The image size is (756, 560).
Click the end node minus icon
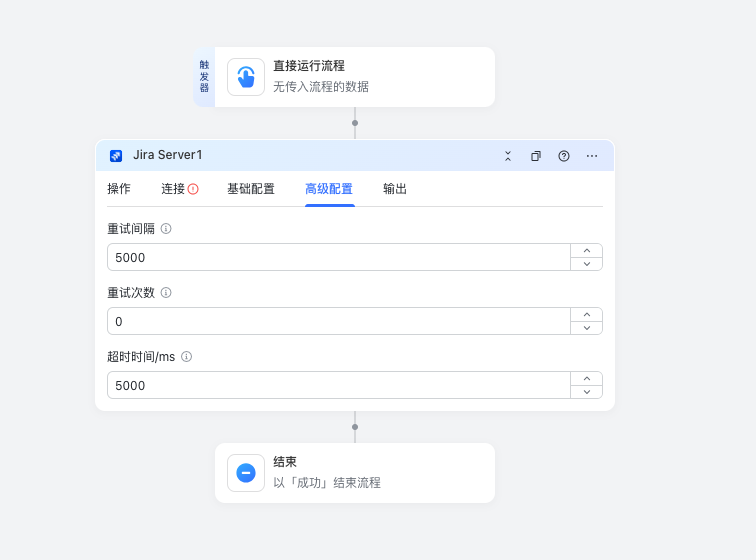click(246, 473)
